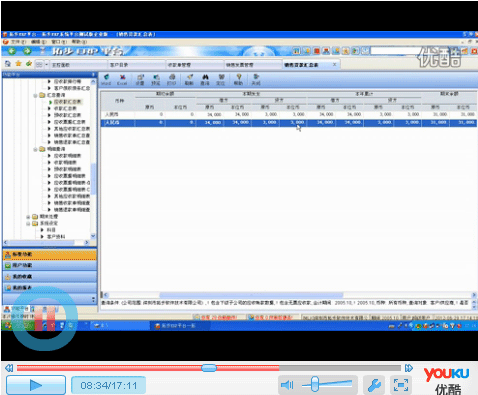The height and width of the screenshot is (395, 478).
Task: Toggle Youku fullscreen mode
Action: pyautogui.click(x=401, y=385)
